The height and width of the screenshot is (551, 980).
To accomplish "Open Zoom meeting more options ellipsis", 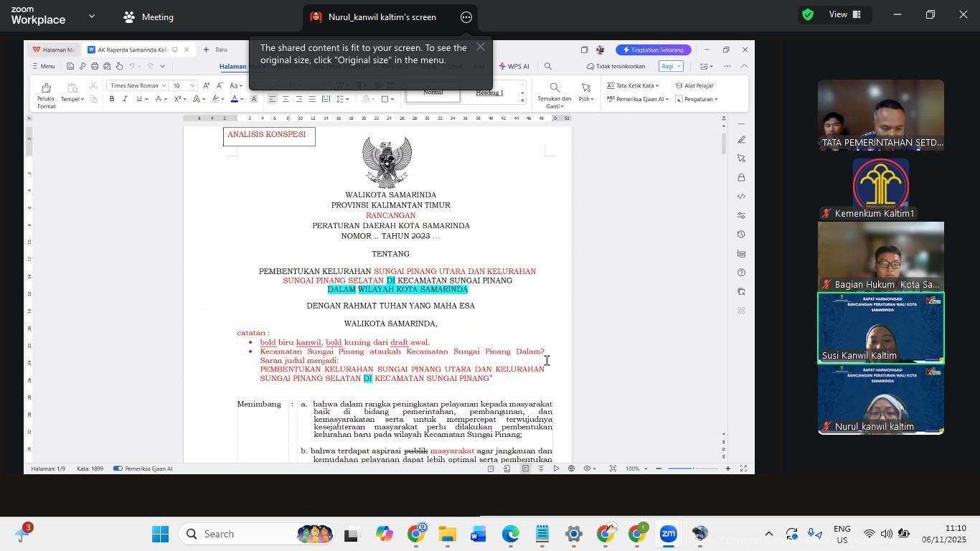I will (466, 17).
